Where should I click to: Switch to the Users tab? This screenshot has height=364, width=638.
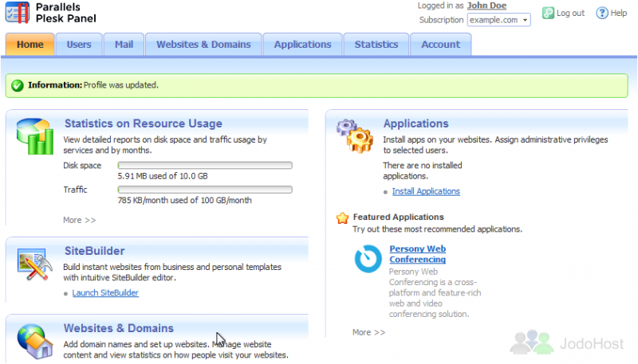pos(79,45)
